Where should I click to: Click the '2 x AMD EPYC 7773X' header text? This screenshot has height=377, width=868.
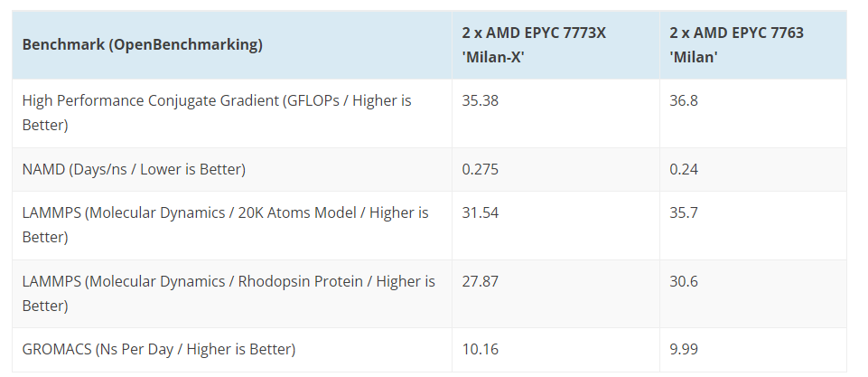click(x=534, y=33)
